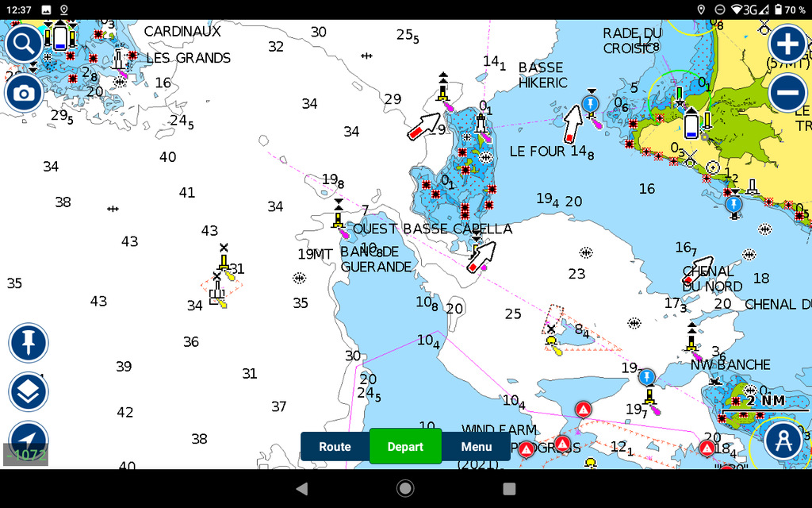Tap the 19MT light label
This screenshot has width=812, height=508.
click(x=315, y=255)
